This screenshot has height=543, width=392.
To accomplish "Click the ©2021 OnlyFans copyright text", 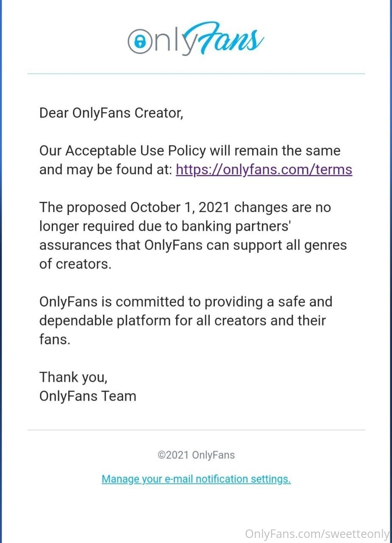I will tap(196, 455).
